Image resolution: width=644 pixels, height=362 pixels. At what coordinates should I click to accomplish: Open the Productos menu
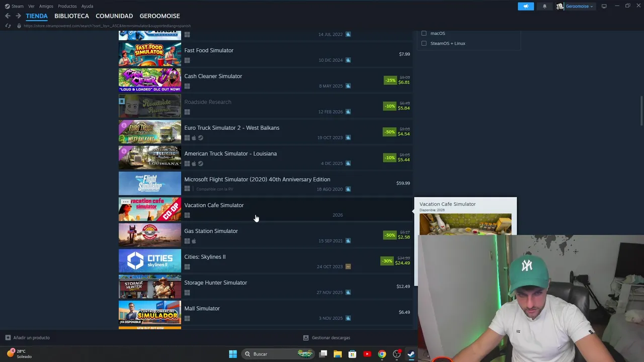pos(67,6)
